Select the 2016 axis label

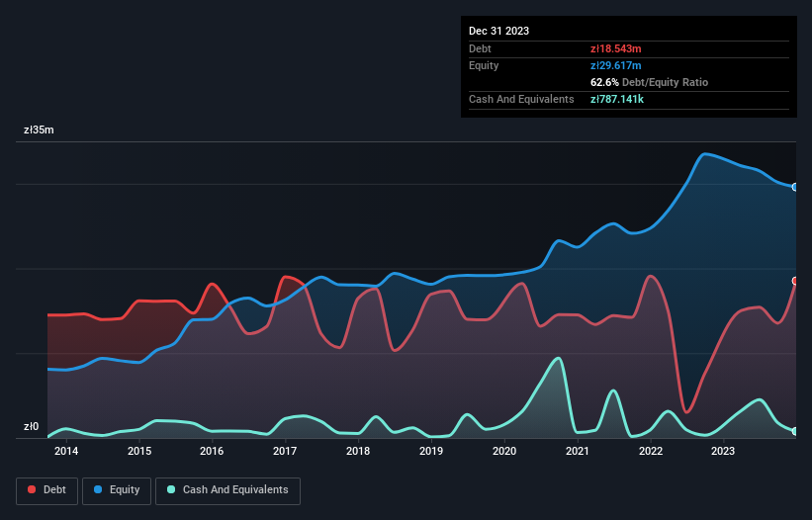[x=212, y=452]
